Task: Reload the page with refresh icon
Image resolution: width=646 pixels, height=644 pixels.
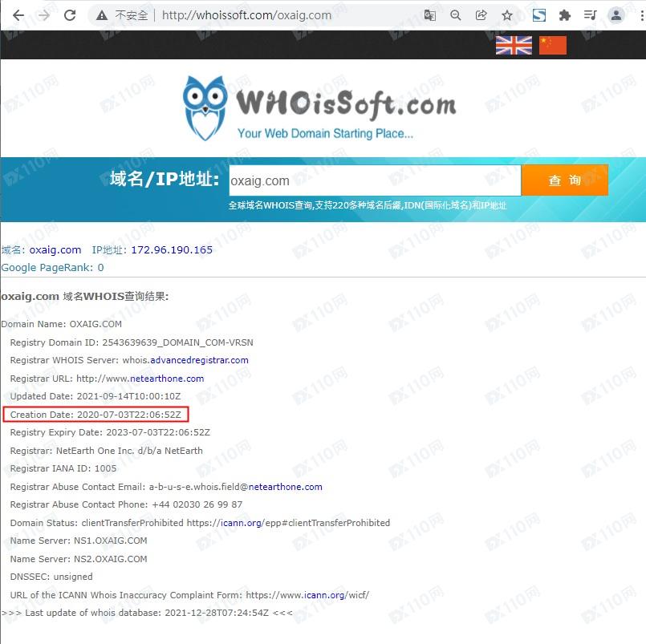Action: pos(70,16)
